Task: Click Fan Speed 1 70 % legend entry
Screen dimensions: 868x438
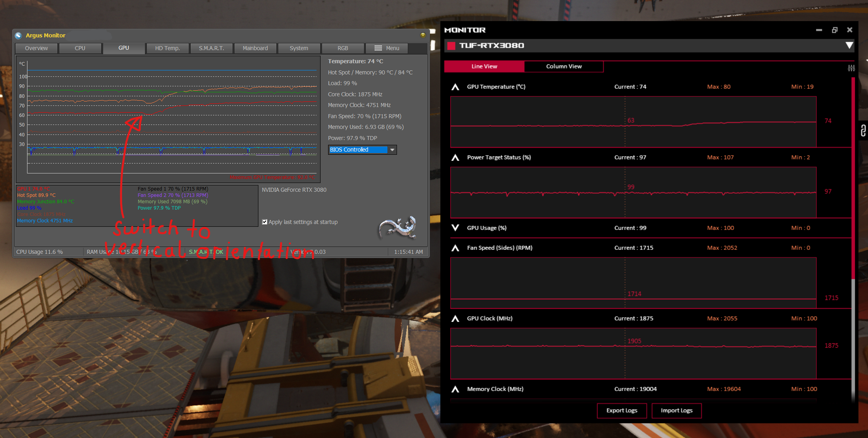Action: 173,189
